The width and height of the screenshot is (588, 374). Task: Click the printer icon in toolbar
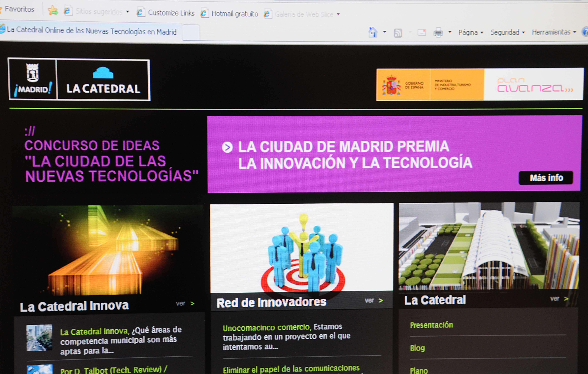[438, 32]
